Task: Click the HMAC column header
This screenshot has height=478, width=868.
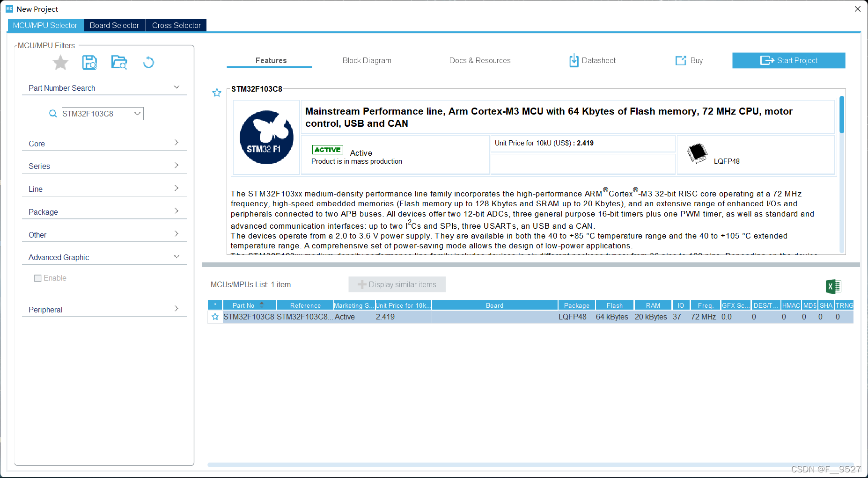Action: click(x=791, y=305)
